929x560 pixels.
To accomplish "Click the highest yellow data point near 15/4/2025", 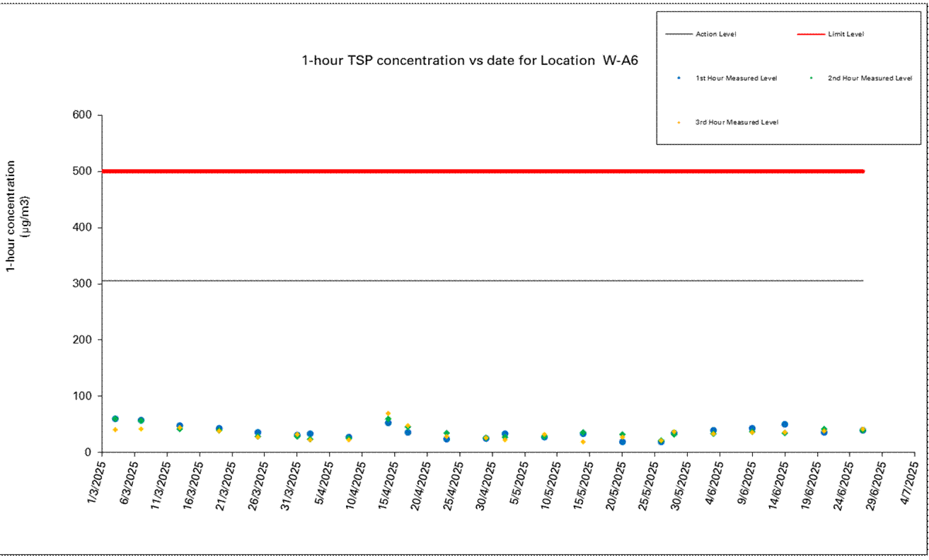I will click(388, 413).
